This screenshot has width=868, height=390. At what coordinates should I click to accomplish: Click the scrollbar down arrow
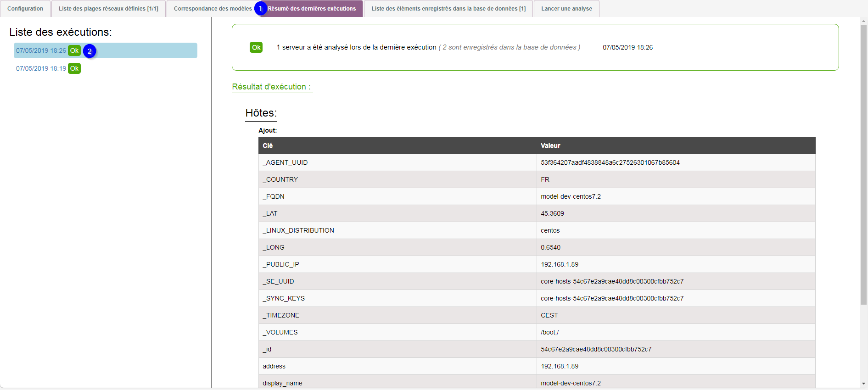click(863, 383)
